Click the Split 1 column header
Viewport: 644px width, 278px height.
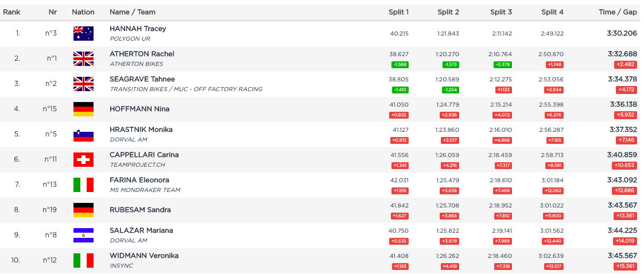(x=398, y=12)
